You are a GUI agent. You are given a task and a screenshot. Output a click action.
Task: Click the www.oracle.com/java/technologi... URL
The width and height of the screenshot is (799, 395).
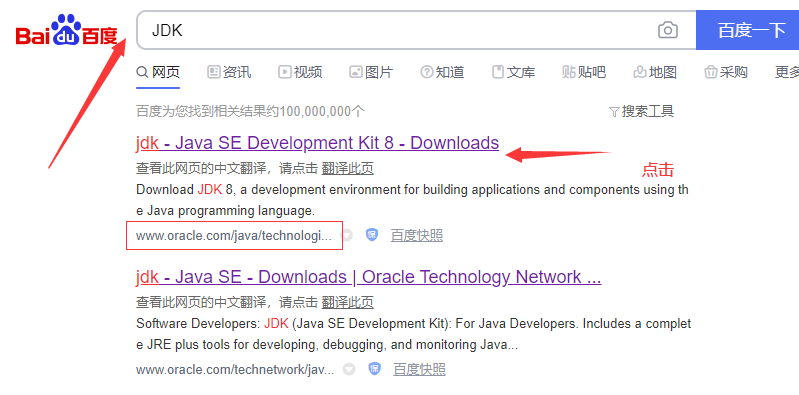pos(234,235)
